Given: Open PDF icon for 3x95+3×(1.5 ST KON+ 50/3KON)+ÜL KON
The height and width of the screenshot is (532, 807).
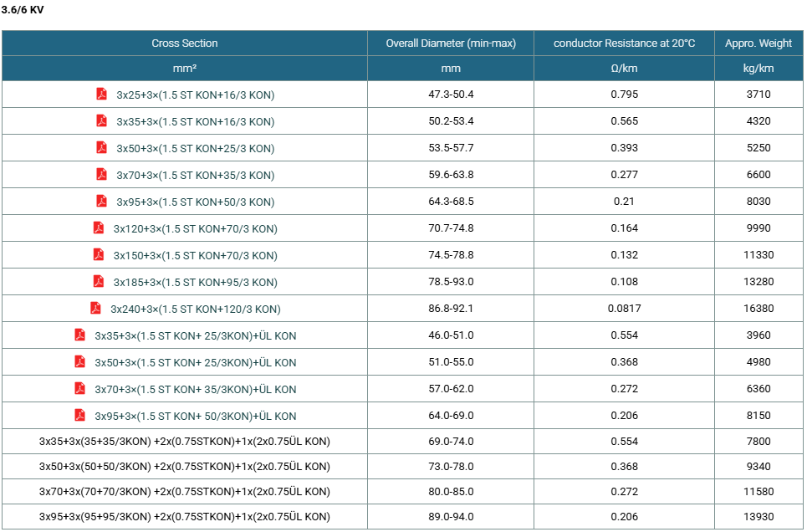Looking at the screenshot, I should [x=79, y=415].
